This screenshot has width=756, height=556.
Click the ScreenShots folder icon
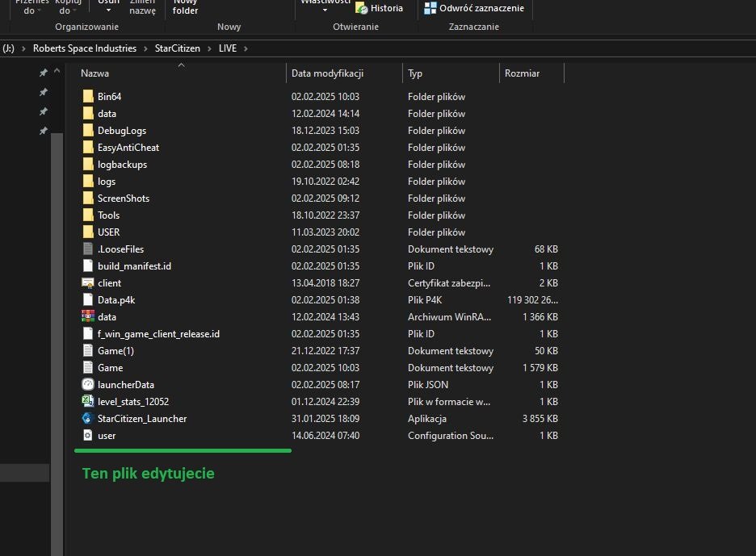88,198
